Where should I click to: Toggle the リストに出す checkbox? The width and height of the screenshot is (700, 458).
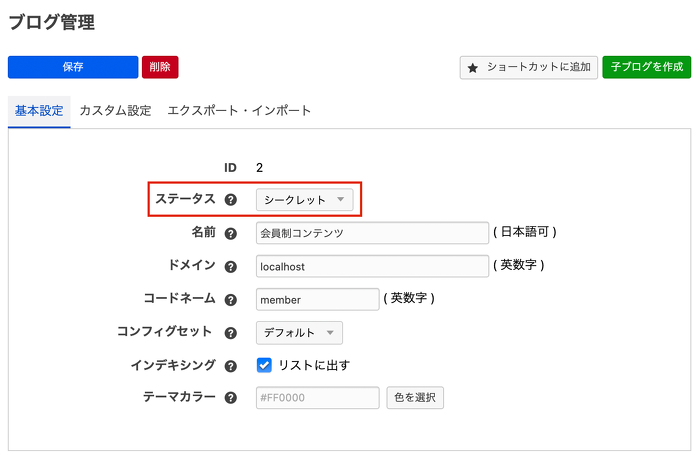point(265,365)
